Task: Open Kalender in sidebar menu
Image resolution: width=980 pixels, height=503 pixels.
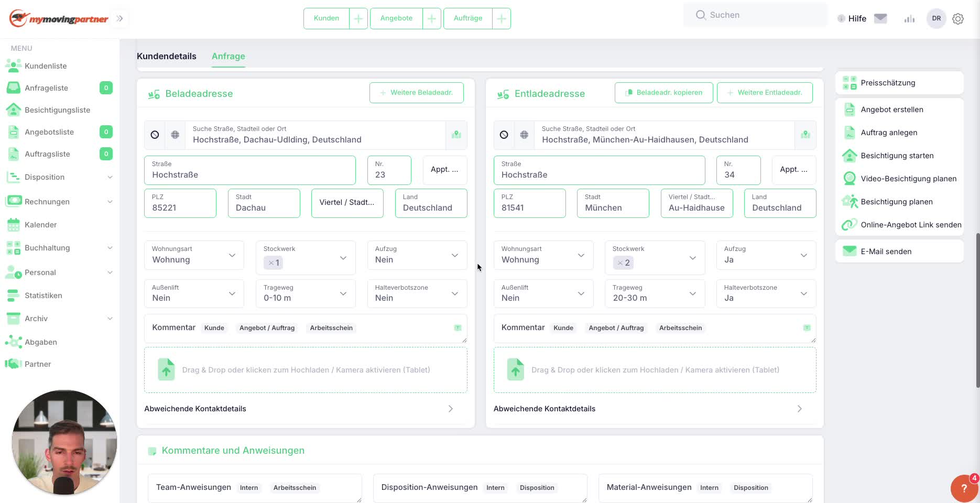Action: pyautogui.click(x=40, y=225)
